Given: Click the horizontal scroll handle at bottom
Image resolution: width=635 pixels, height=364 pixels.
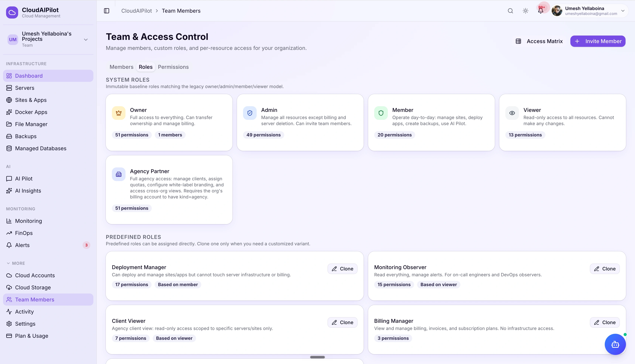Looking at the screenshot, I should tap(317, 357).
